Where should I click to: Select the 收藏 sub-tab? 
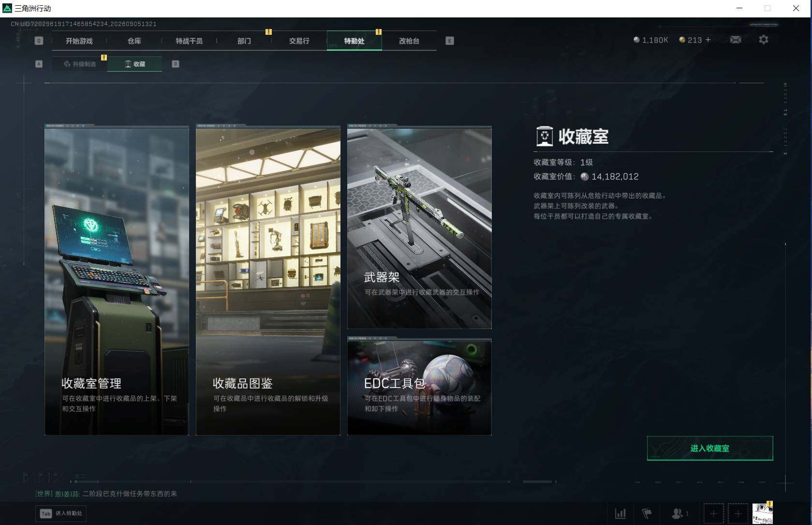point(135,64)
